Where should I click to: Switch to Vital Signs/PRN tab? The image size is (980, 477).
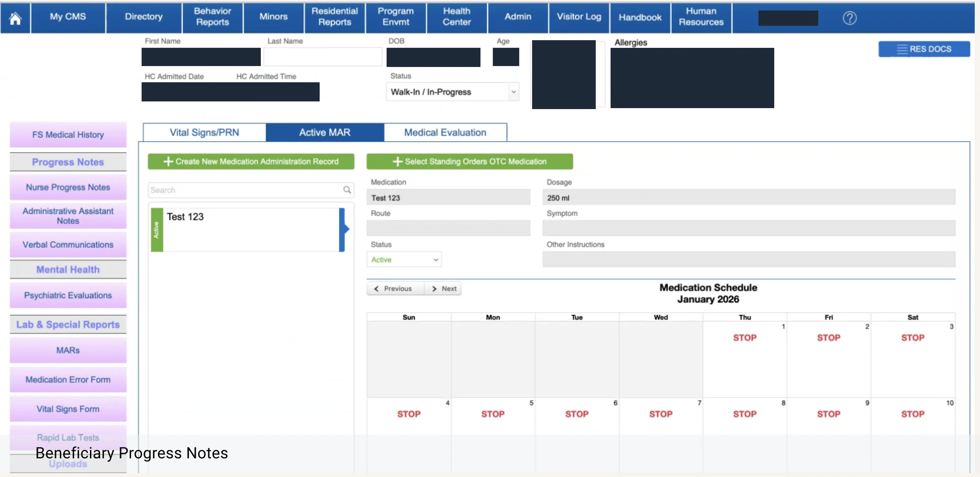(x=204, y=133)
